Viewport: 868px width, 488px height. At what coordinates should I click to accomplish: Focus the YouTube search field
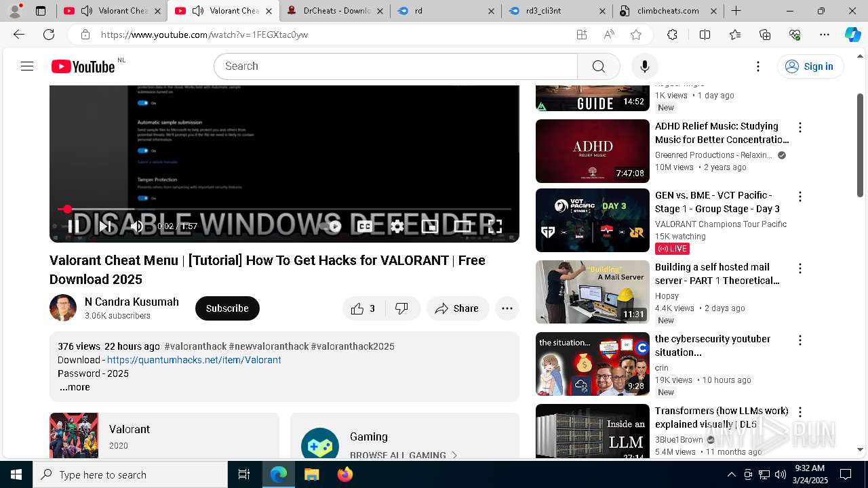tap(395, 66)
